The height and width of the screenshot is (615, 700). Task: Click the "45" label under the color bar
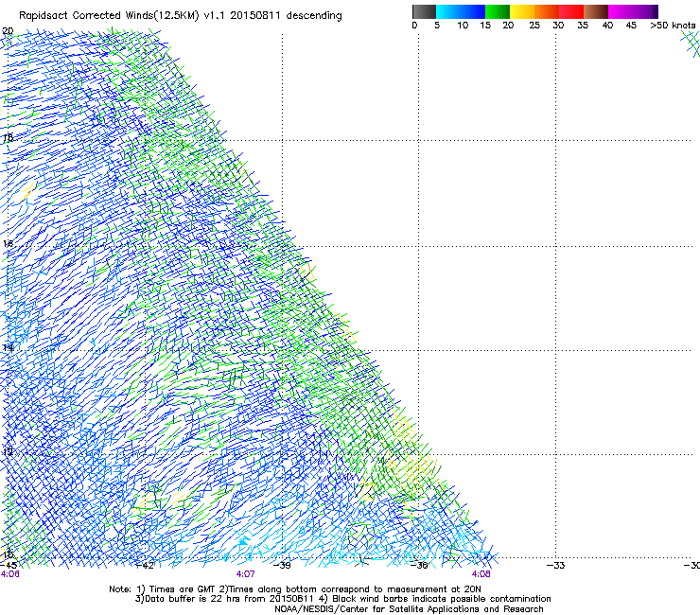[631, 26]
